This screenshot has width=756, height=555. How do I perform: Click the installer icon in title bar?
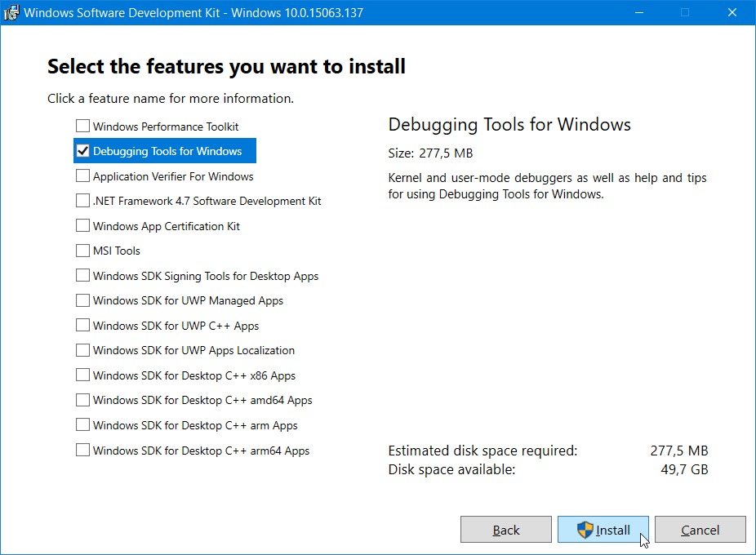pyautogui.click(x=11, y=12)
